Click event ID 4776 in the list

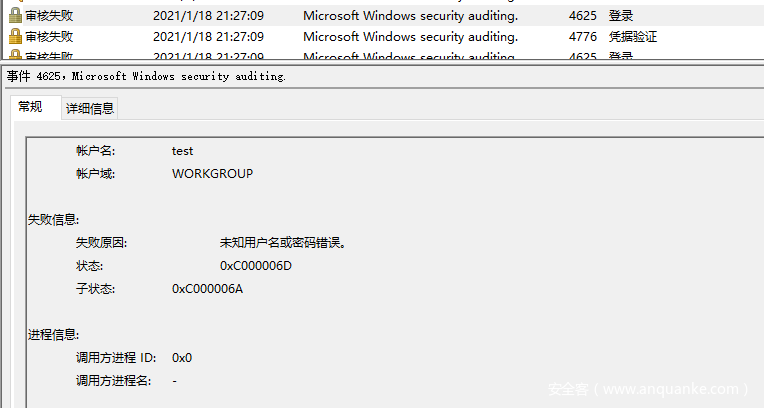coord(583,37)
